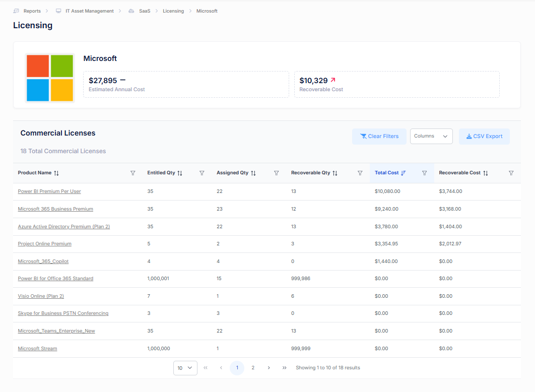Screen dimensions: 535x392
Task: Navigate to IT Asset Management breadcrumb
Action: click(x=89, y=11)
